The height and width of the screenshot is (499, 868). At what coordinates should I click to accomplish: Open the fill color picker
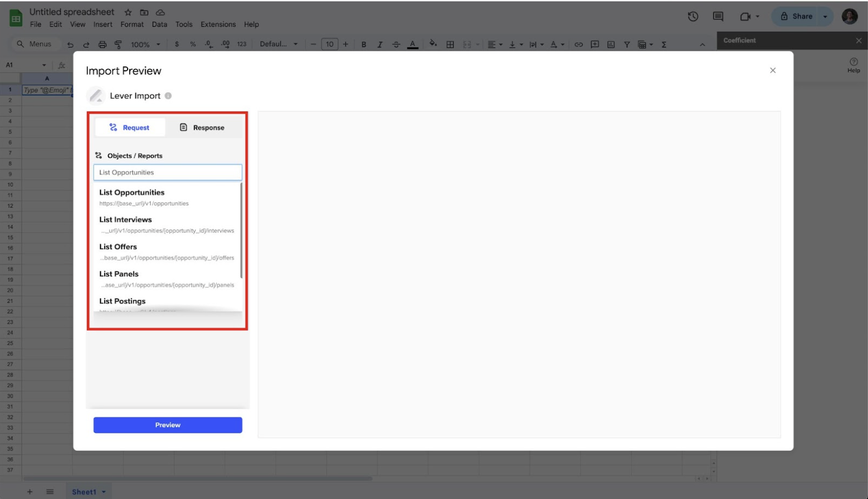coord(433,44)
